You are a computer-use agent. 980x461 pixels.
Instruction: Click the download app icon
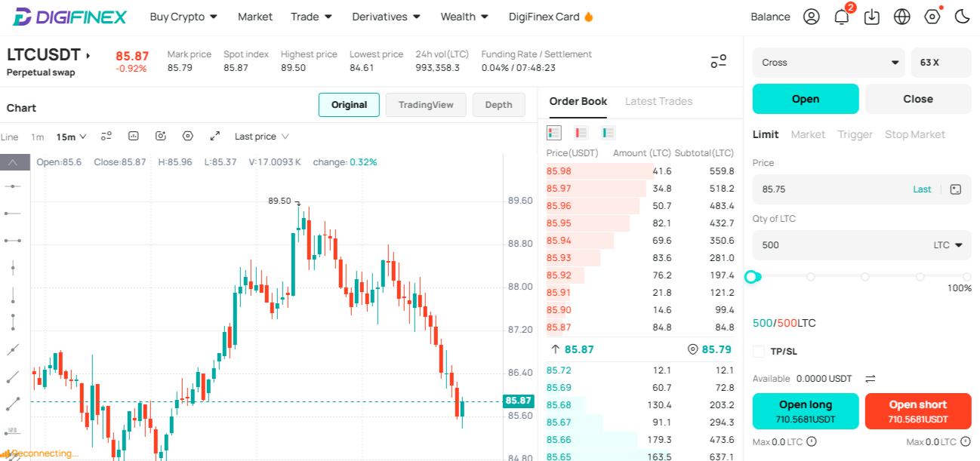pos(872,17)
